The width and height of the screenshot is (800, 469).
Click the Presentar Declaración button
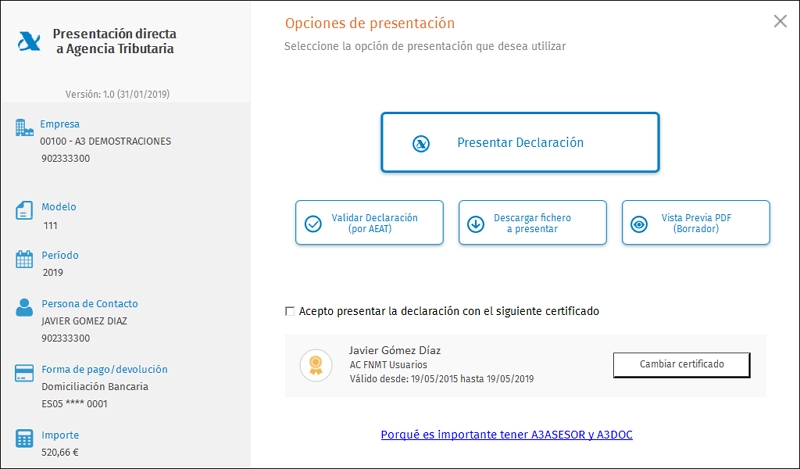[520, 142]
